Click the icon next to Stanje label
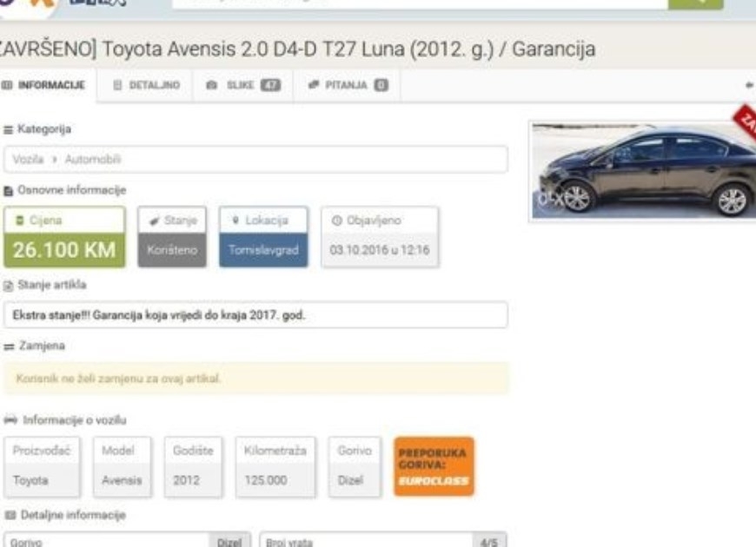Viewport: 756px width, 547px height. tap(155, 221)
